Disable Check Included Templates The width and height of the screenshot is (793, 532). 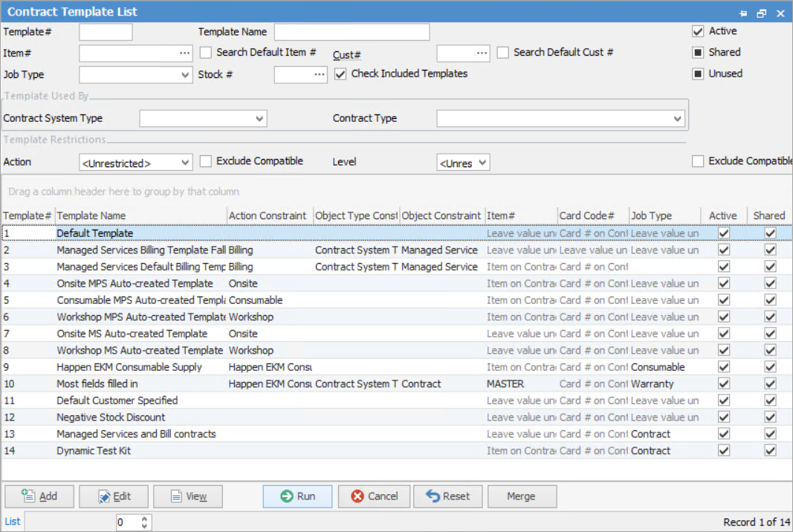[x=340, y=74]
